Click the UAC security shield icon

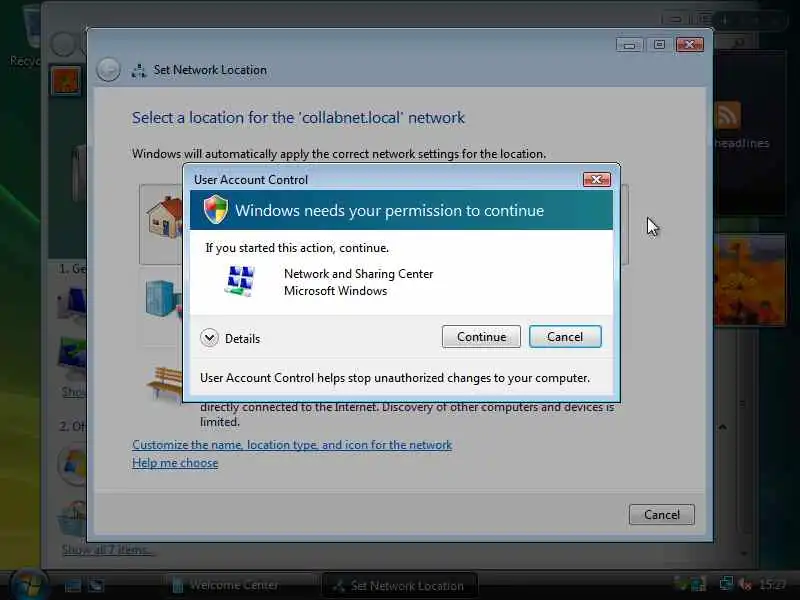pyautogui.click(x=216, y=209)
